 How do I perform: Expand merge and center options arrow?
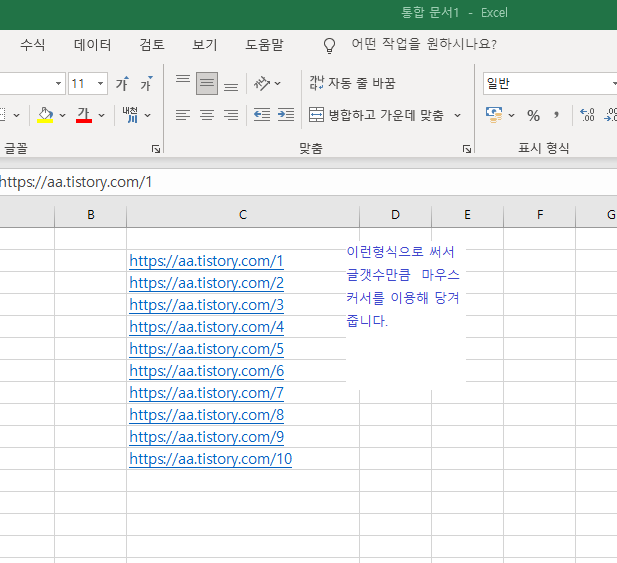[x=457, y=115]
